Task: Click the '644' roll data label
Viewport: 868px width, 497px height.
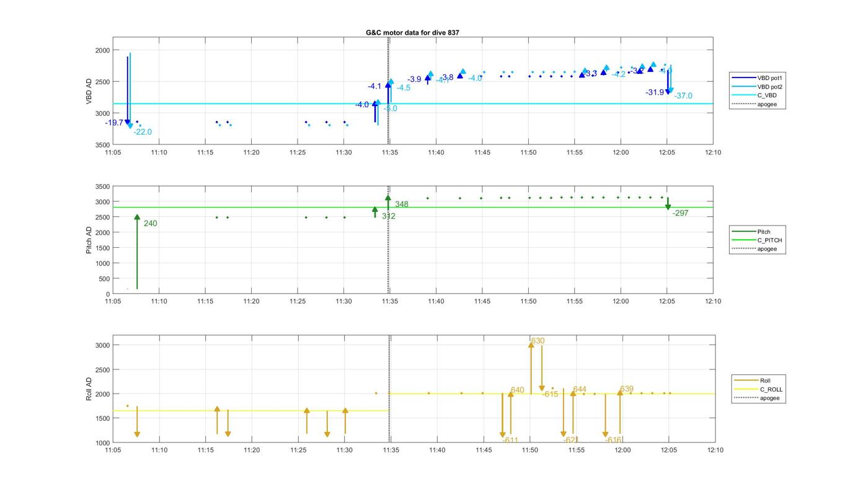Action: click(x=580, y=390)
